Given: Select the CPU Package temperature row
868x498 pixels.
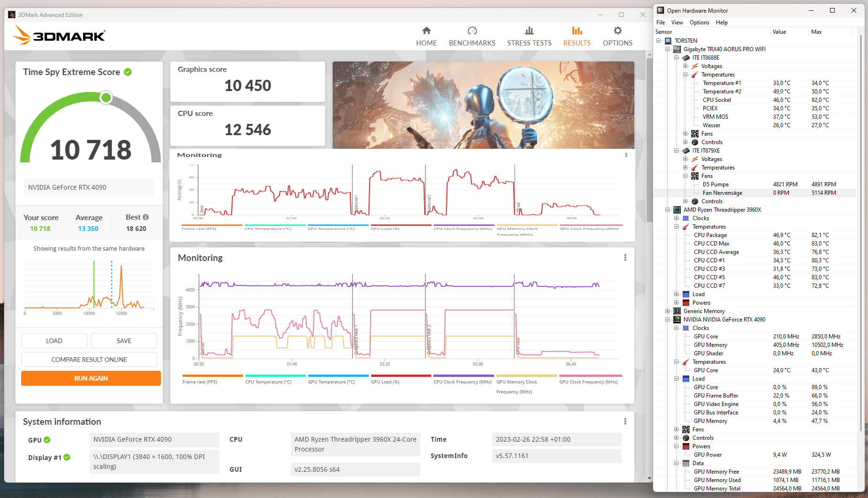Looking at the screenshot, I should point(755,235).
